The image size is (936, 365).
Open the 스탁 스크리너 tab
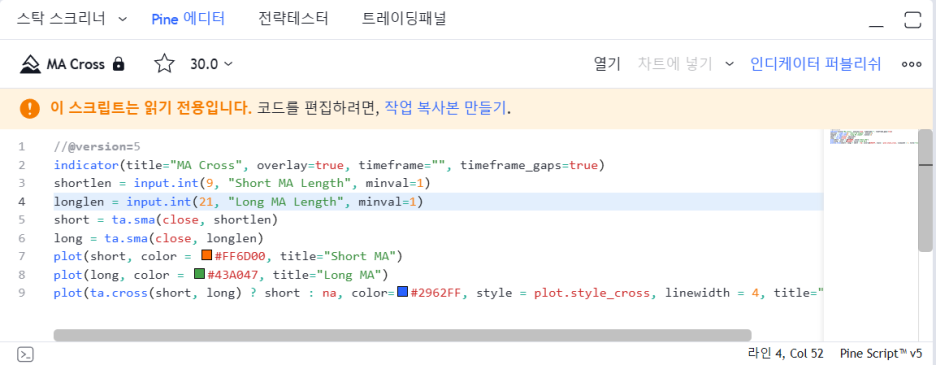pos(61,19)
